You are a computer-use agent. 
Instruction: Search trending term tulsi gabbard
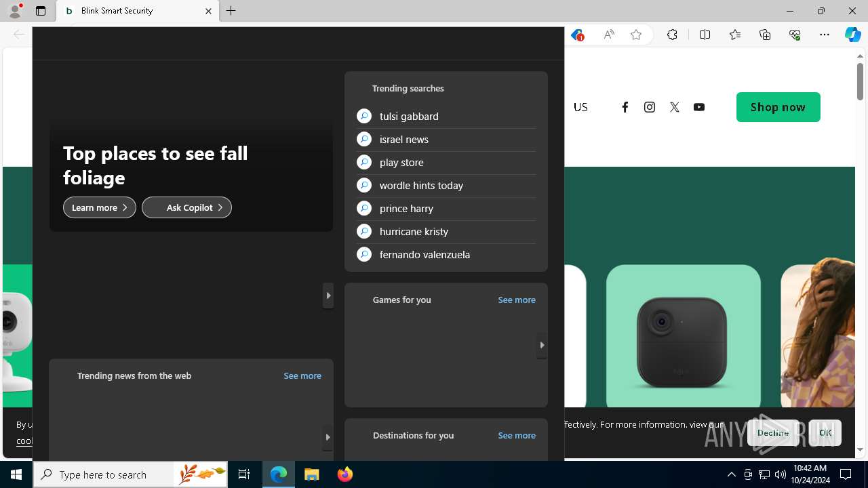[x=409, y=117]
